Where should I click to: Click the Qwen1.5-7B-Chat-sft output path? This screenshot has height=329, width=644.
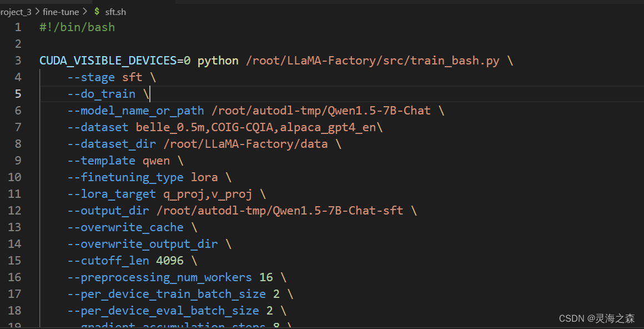click(280, 211)
